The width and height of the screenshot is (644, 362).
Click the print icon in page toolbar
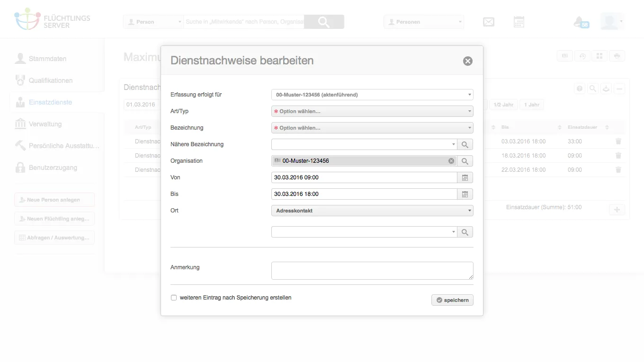pyautogui.click(x=617, y=56)
